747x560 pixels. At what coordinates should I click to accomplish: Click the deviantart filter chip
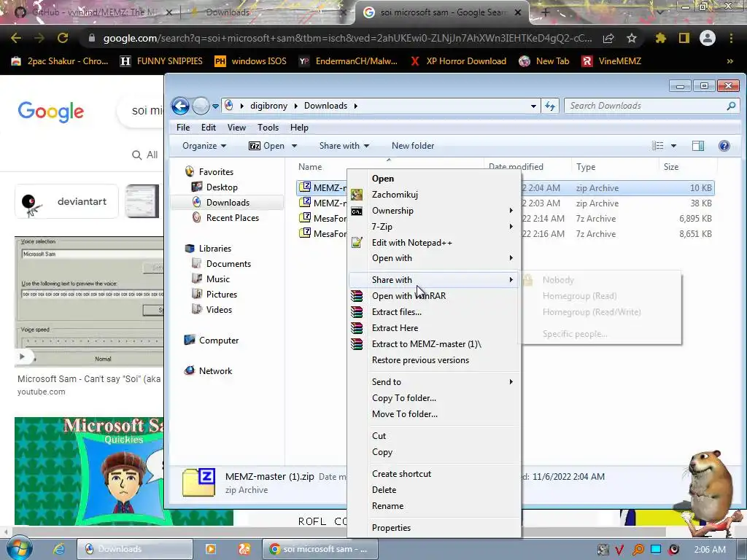(66, 201)
